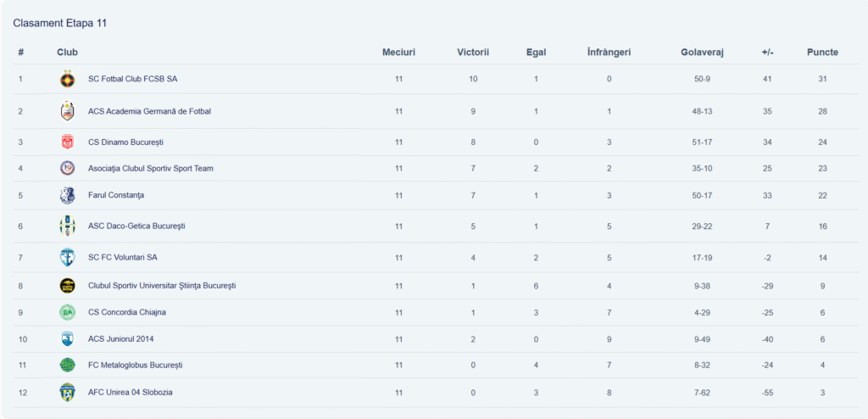Screen dimensions: 868x419
Task: Open the Farul Constanța team name
Action: tap(116, 196)
